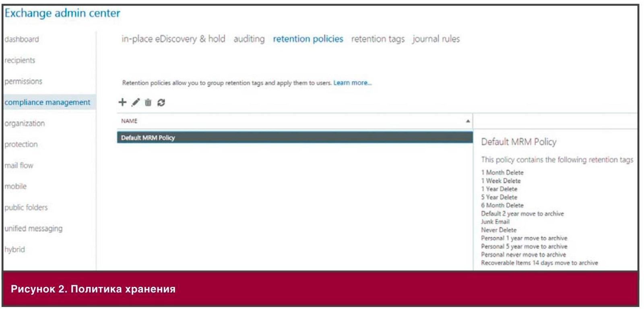This screenshot has width=644, height=309.
Task: Click the 5 Year Delete tag
Action: [499, 197]
